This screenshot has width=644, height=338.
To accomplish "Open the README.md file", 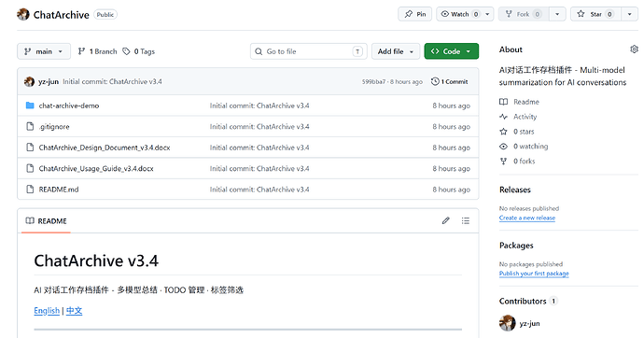I will [58, 190].
